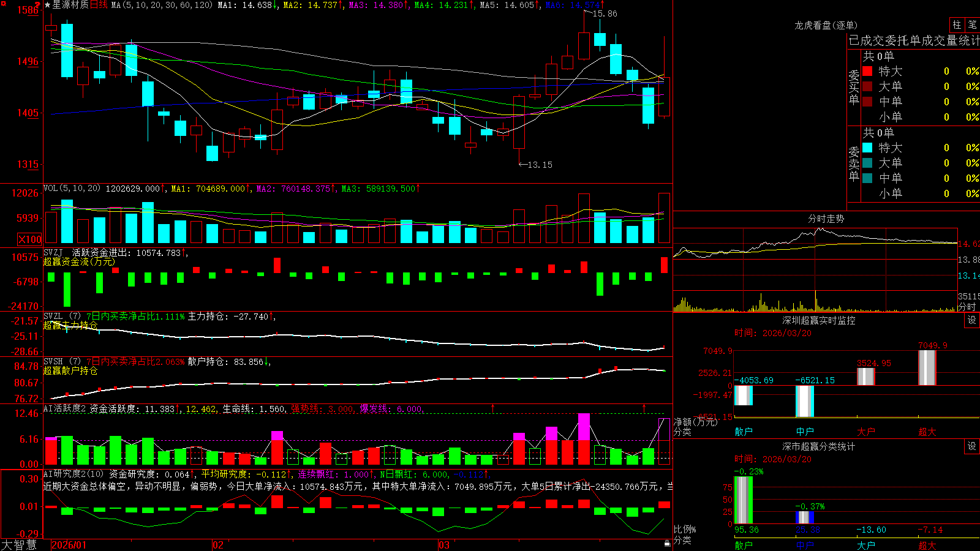Select the 2026/01 date marker on the time axis
Viewport: 980px width, 551px height.
click(69, 545)
